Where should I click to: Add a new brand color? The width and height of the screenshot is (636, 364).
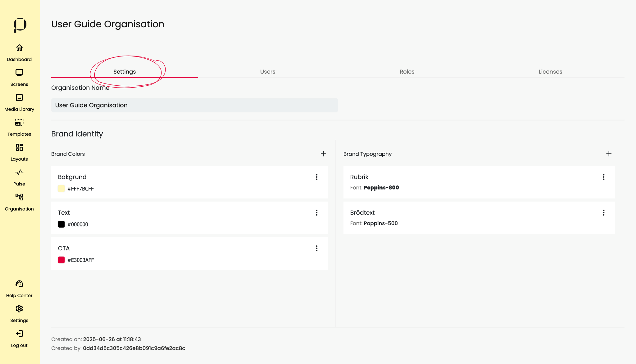pos(323,154)
